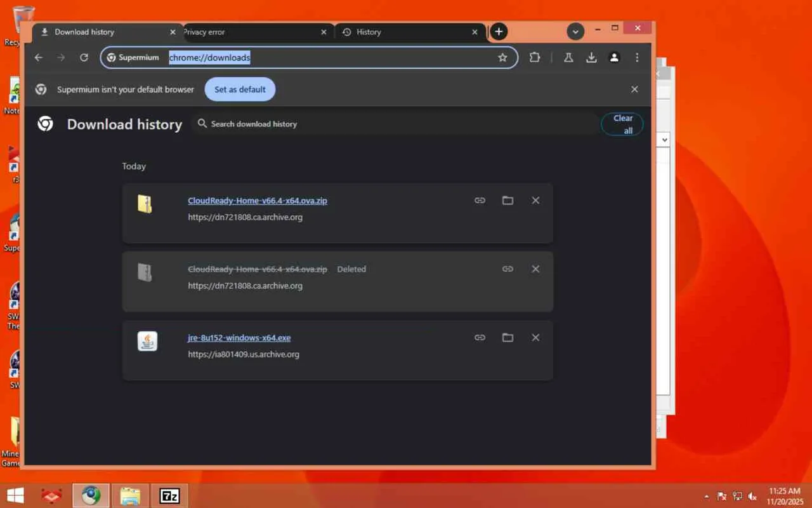Copy download link for deleted CloudReady zip
This screenshot has height=508, width=812.
click(x=507, y=269)
